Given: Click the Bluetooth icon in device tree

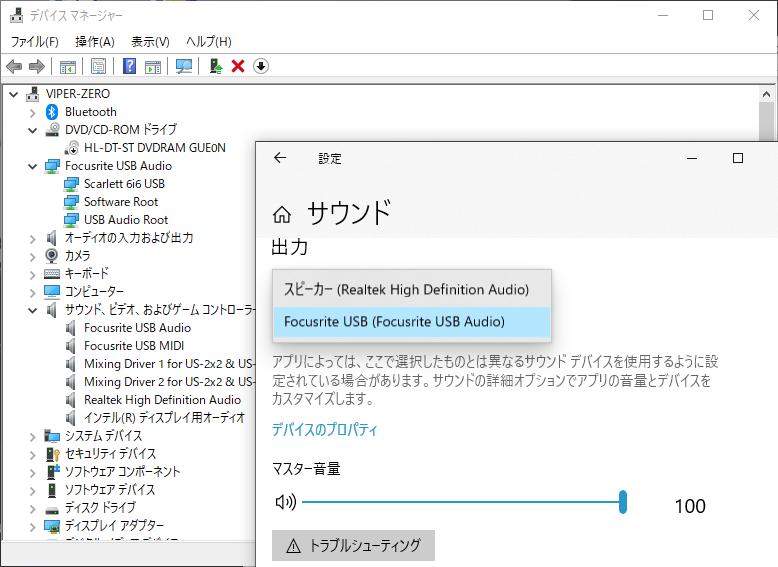Looking at the screenshot, I should 52,112.
